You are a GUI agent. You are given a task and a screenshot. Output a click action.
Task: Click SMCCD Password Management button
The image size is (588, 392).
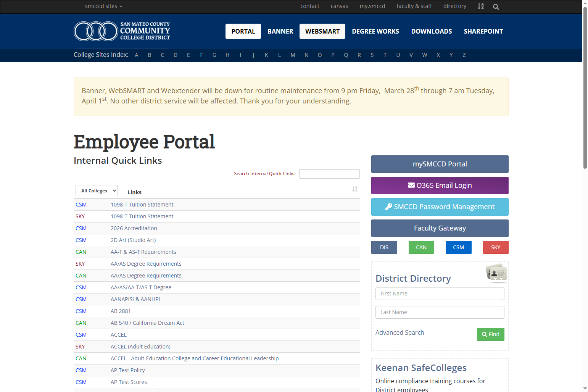point(440,207)
